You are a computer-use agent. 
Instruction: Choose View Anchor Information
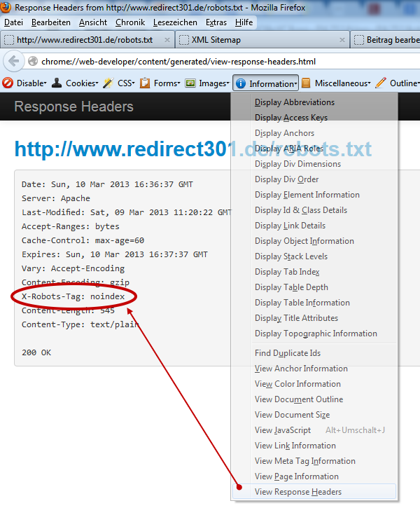click(314, 369)
